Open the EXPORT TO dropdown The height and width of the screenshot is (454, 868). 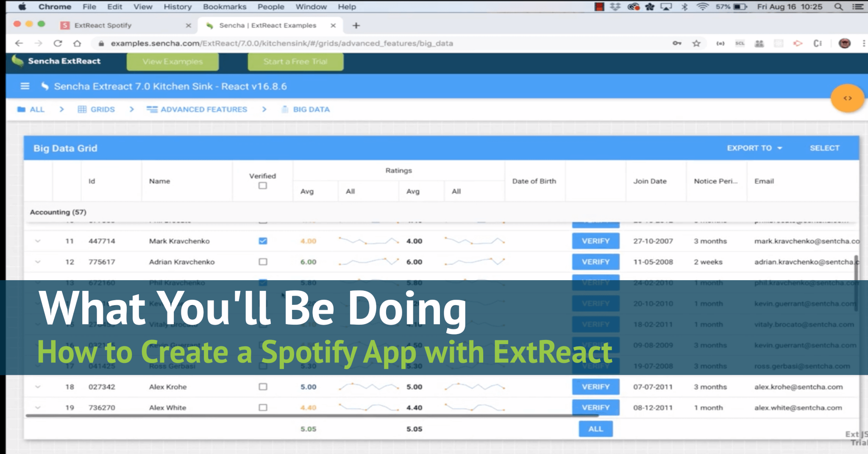[754, 148]
